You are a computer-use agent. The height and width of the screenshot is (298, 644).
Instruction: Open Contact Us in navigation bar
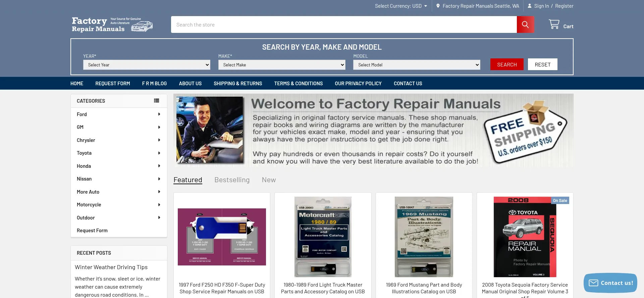coord(408,83)
